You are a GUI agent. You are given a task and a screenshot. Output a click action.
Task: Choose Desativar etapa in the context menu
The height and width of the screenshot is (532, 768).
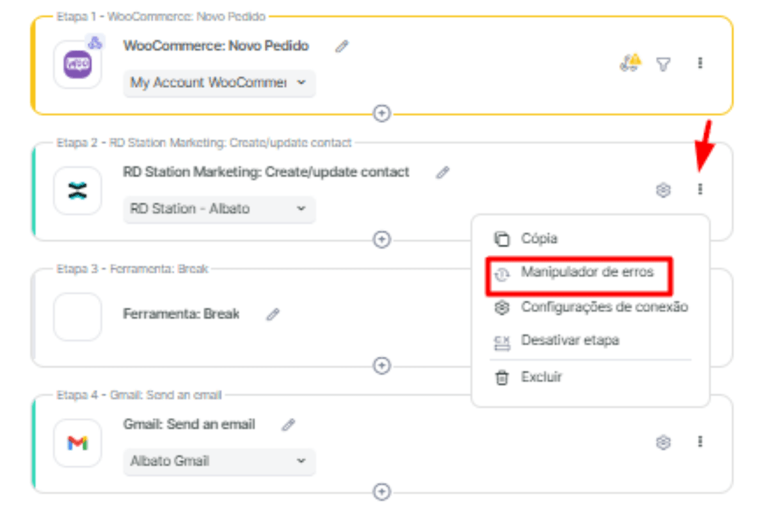tap(590, 341)
